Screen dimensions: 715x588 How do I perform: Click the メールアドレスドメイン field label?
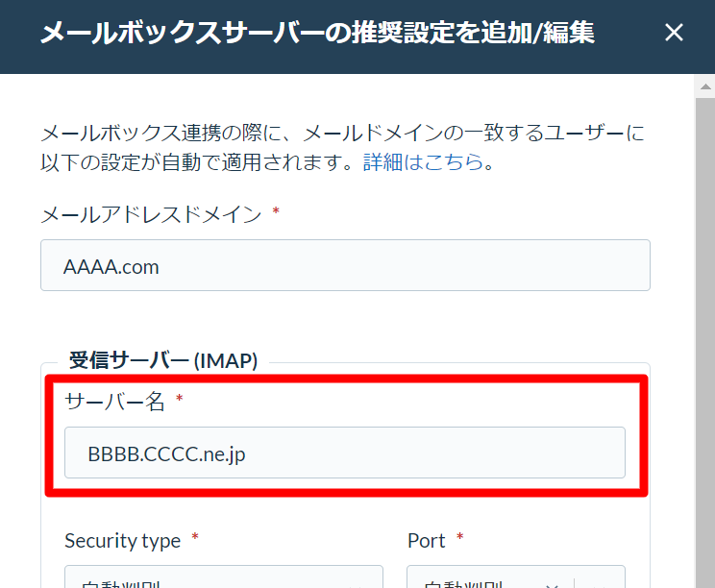151,214
